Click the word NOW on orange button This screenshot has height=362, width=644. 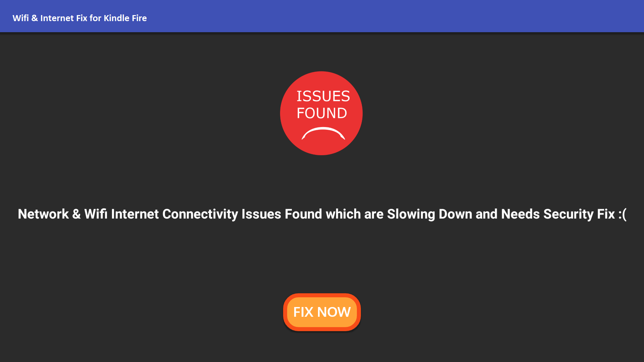coord(334,312)
